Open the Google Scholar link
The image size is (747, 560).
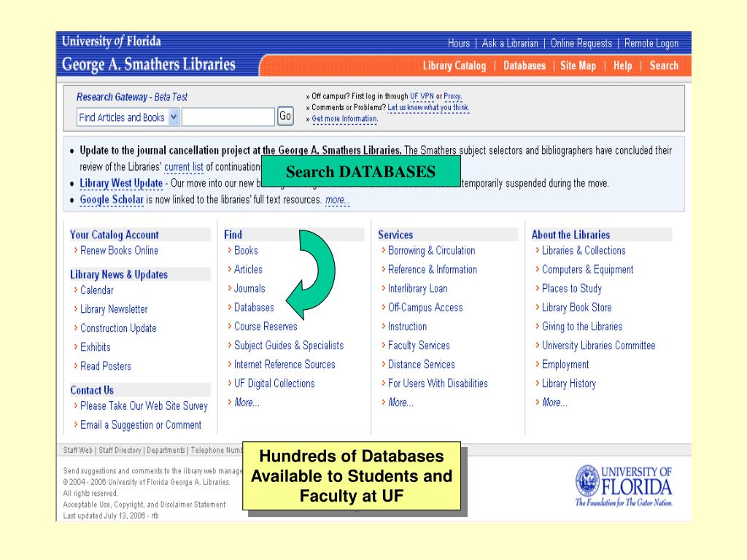[x=112, y=200]
